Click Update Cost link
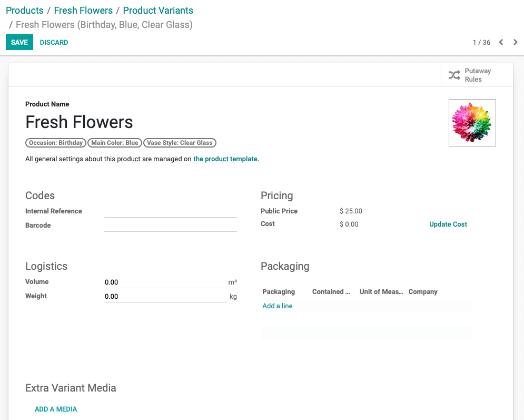The height and width of the screenshot is (420, 524). pyautogui.click(x=448, y=224)
